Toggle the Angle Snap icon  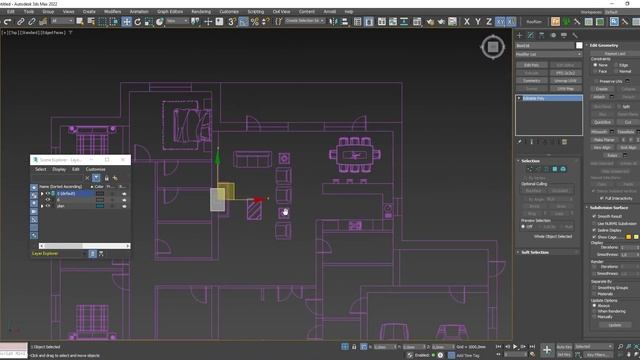click(244, 22)
